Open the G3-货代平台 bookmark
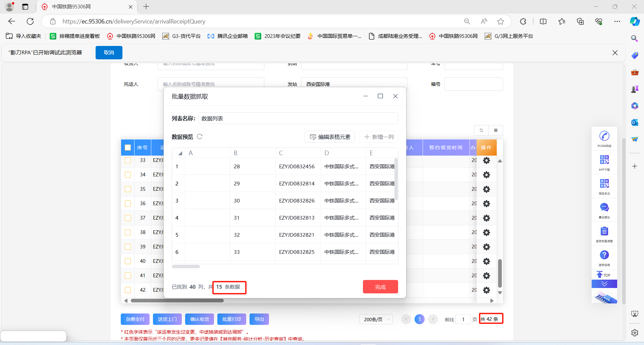This screenshot has height=345, width=644. (x=181, y=36)
